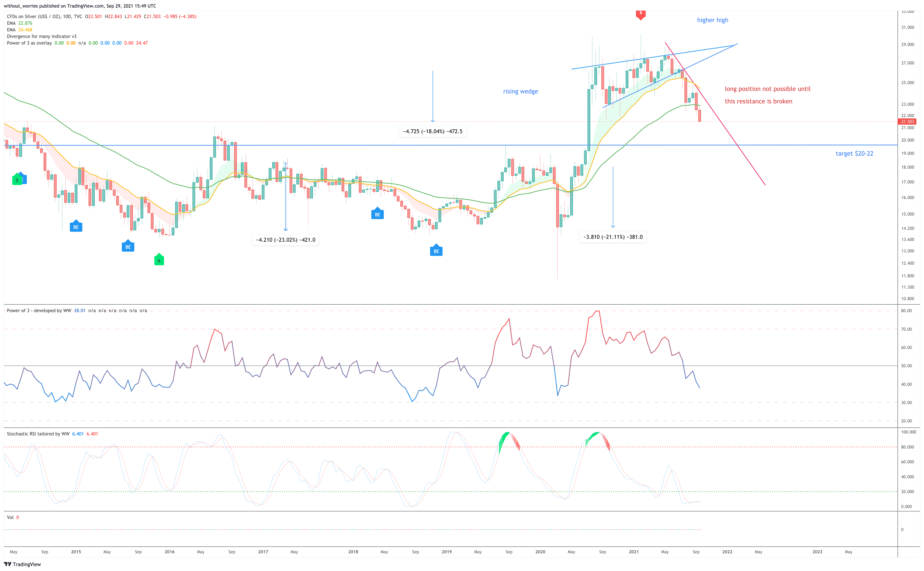This screenshot has width=924, height=571.
Task: Click the green 6 marker near late 2015
Action: [159, 260]
